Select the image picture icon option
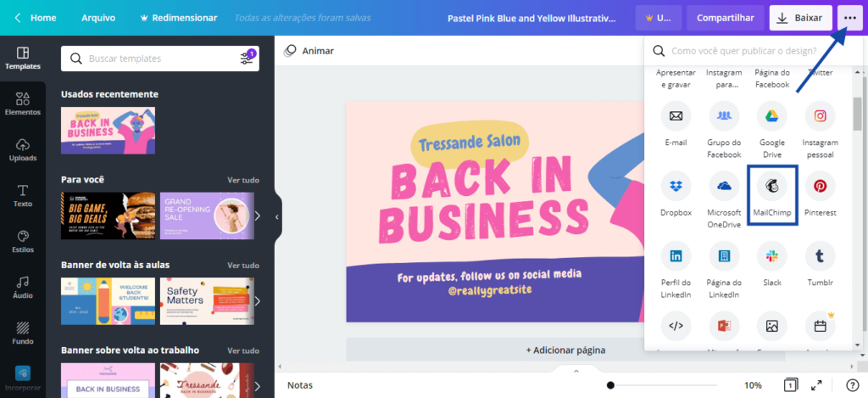The image size is (868, 398). click(x=772, y=326)
